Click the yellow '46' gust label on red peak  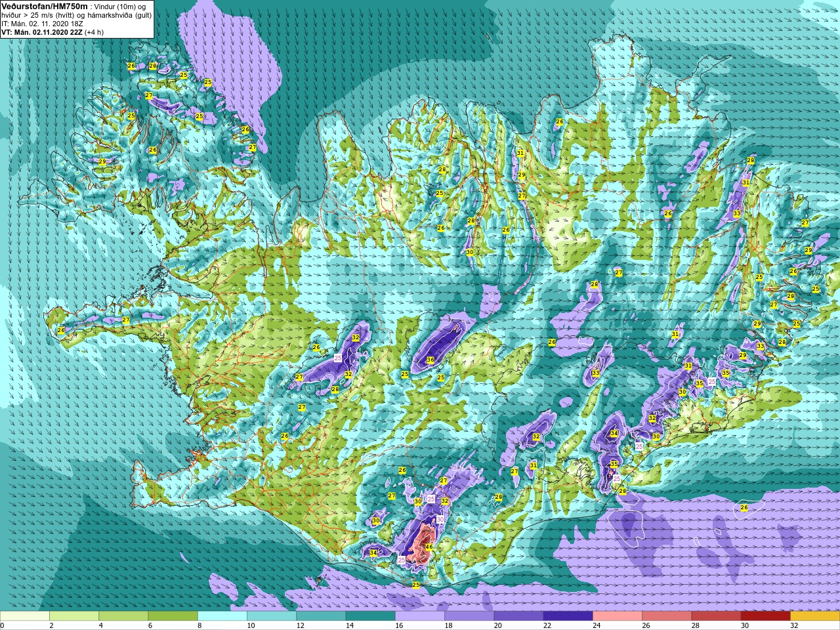[429, 547]
